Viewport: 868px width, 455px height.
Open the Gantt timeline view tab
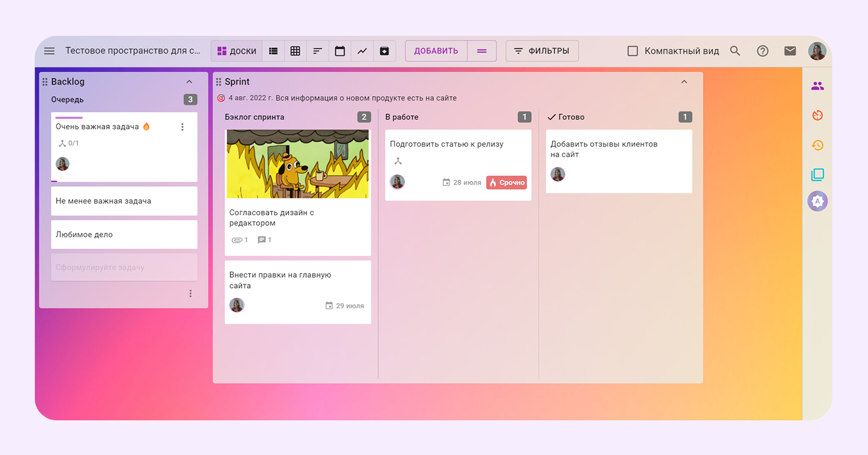tap(317, 51)
